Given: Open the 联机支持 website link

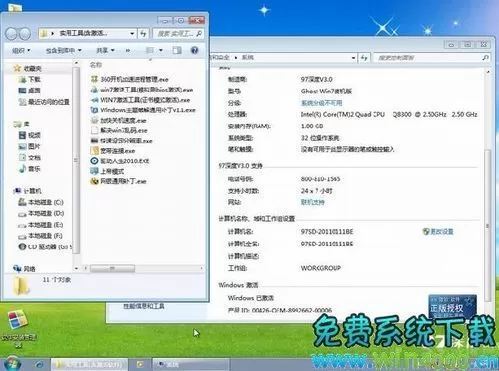Looking at the screenshot, I should tap(312, 202).
